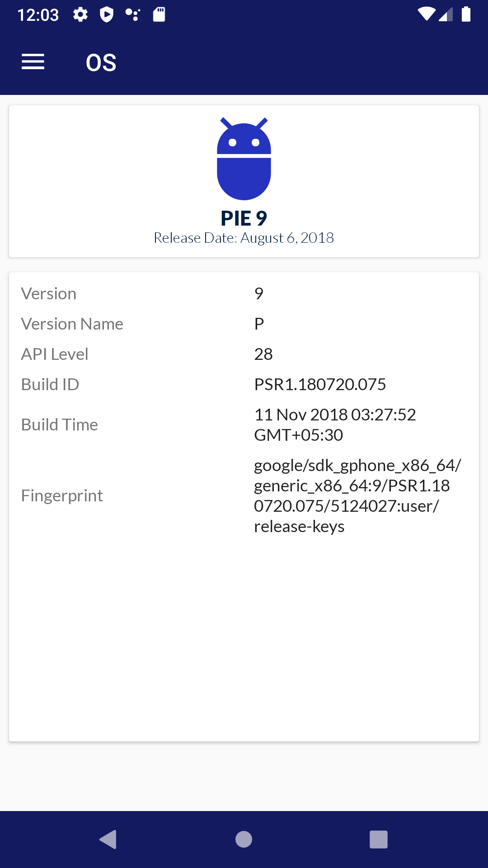Tap the Play Protect shield status icon
This screenshot has height=868, width=488.
coord(107,14)
